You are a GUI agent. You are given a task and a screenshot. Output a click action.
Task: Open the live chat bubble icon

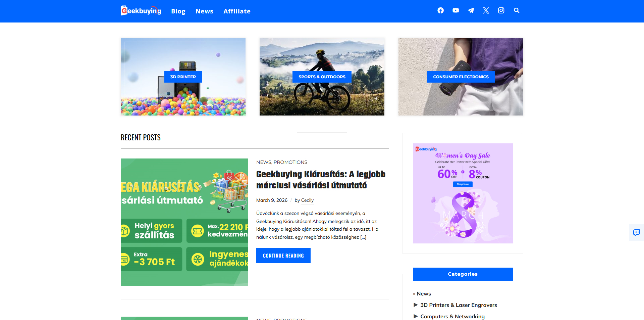(636, 232)
